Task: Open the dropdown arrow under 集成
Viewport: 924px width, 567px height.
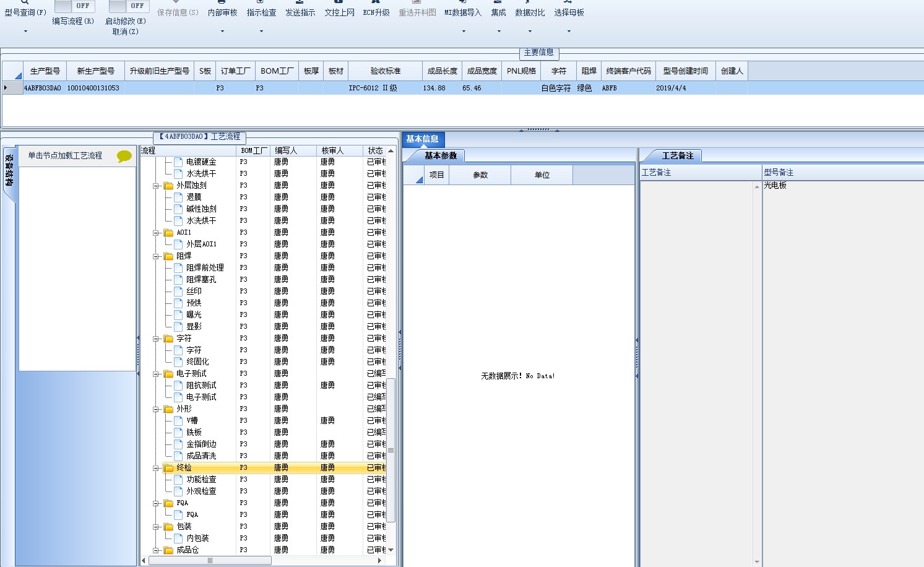Action: tap(499, 32)
